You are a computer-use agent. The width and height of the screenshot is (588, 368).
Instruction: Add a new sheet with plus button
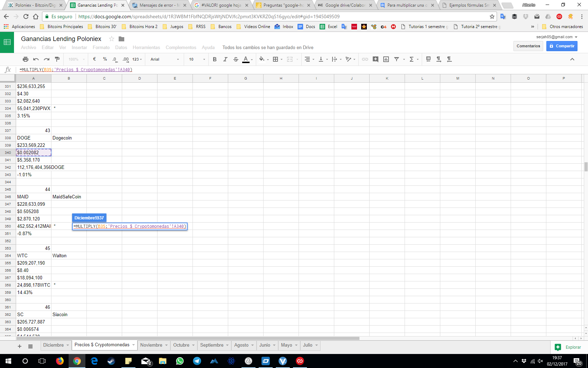pyautogui.click(x=20, y=346)
